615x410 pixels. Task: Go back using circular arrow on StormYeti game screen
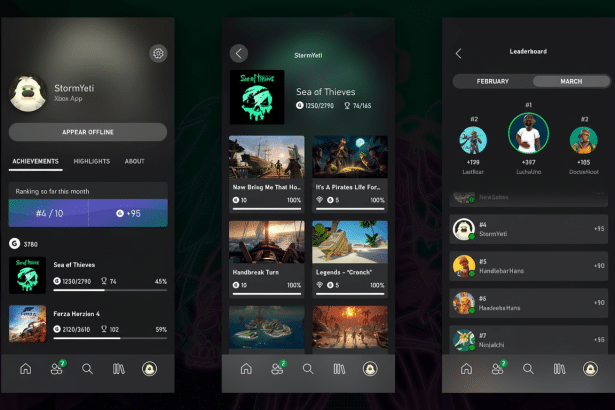(x=238, y=53)
